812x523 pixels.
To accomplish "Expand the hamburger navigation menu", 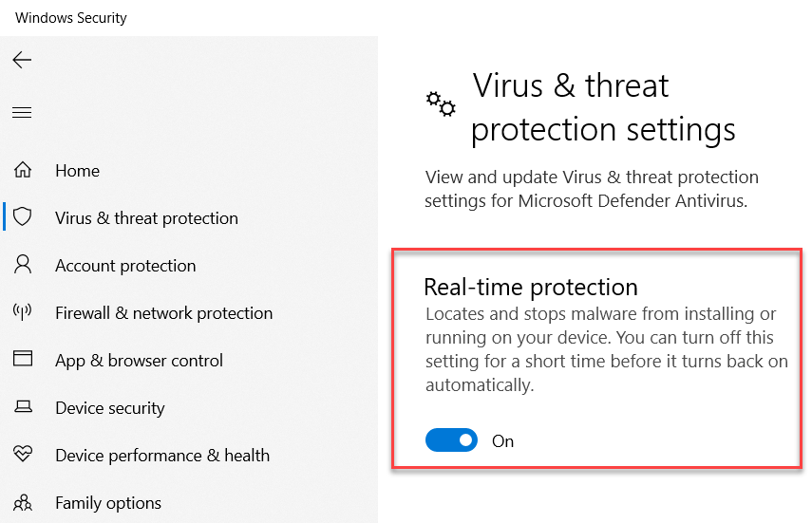I will (22, 113).
